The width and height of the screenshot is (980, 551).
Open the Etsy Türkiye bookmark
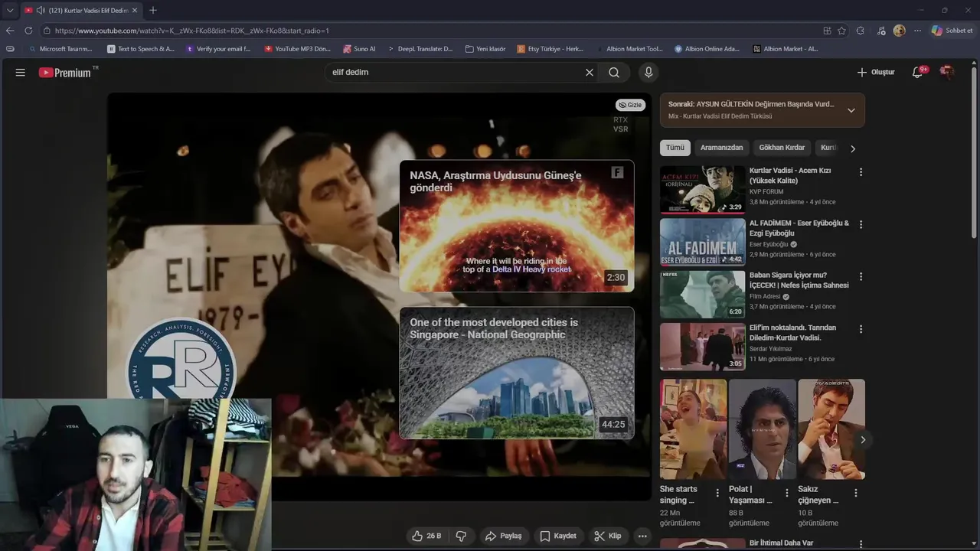[x=550, y=49]
